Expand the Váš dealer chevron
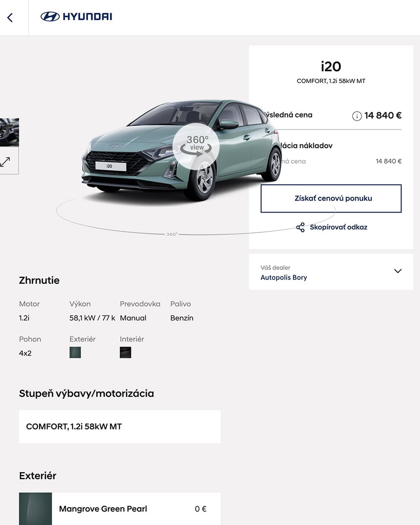Viewport: 420px width, 525px height. point(398,271)
